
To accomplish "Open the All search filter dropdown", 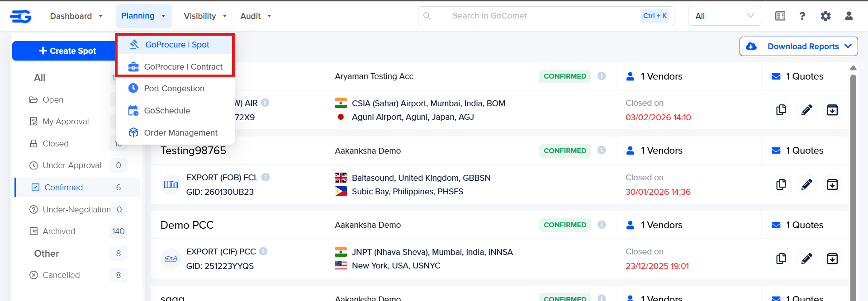I will 724,16.
